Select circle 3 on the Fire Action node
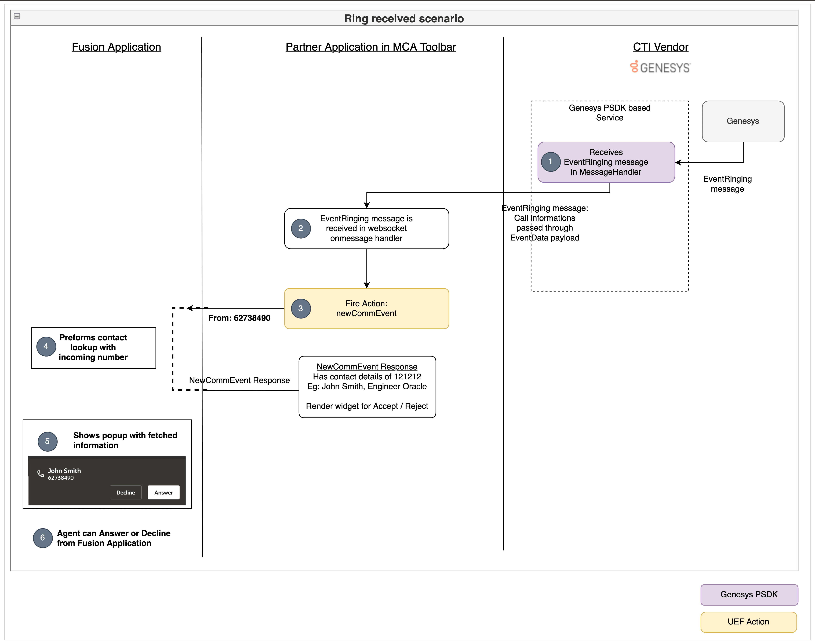 click(301, 308)
